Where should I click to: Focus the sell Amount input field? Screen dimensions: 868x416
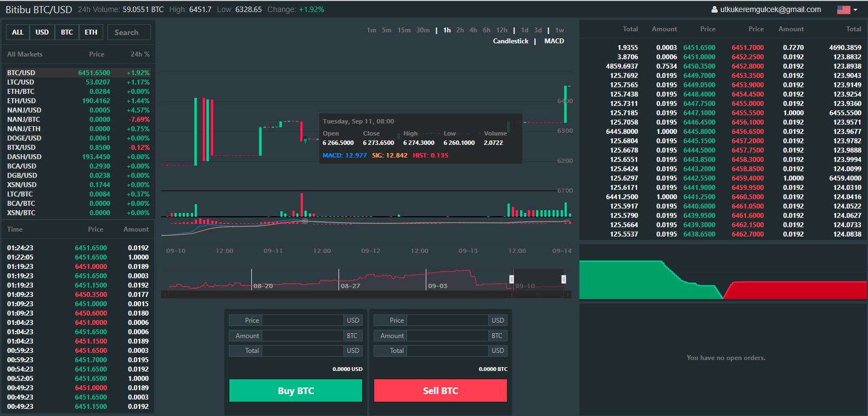pyautogui.click(x=448, y=336)
